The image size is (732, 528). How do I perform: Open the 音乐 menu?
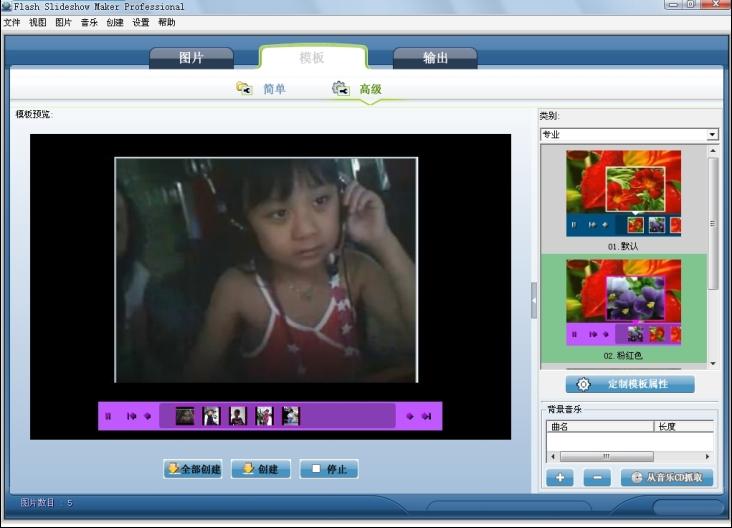coord(89,22)
